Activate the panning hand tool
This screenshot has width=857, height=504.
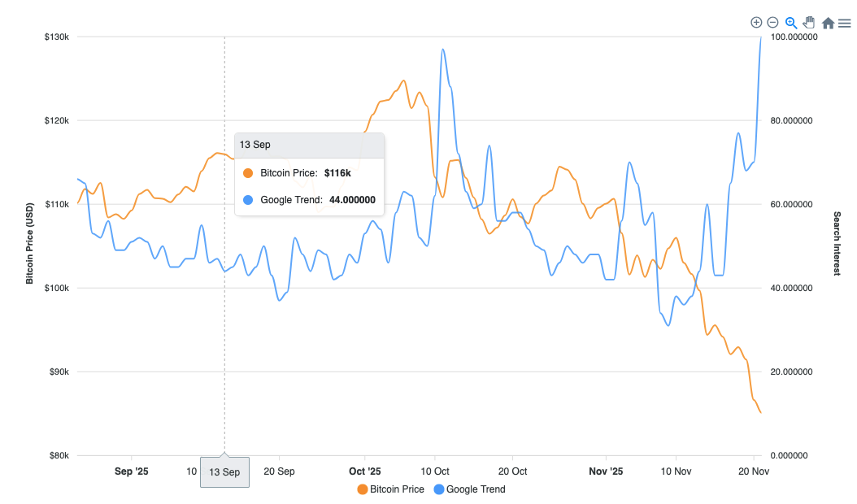pos(808,22)
